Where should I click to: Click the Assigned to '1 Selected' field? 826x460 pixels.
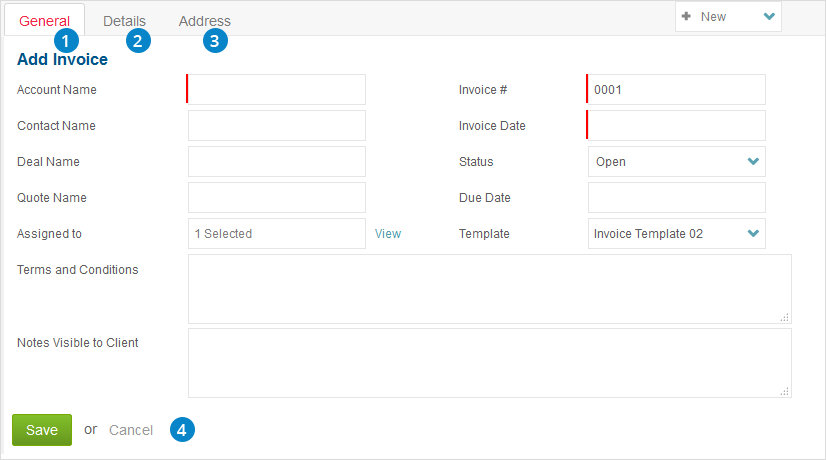click(277, 233)
